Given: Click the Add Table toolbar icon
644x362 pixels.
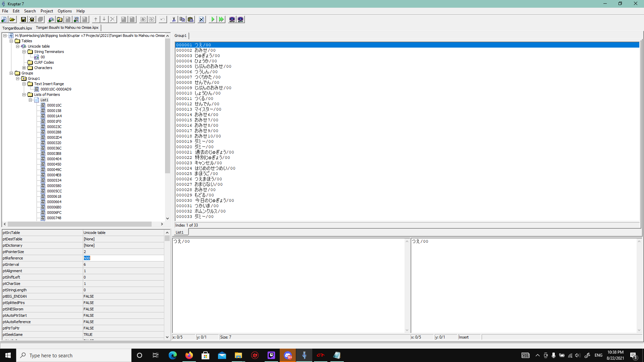Looking at the screenshot, I should coord(51,19).
